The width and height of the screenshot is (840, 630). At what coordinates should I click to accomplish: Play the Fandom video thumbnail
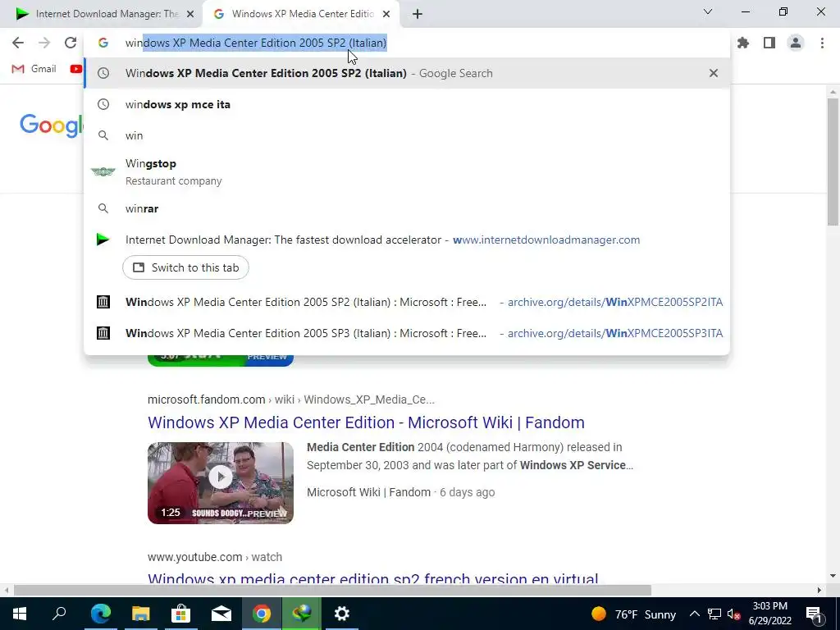tap(220, 482)
